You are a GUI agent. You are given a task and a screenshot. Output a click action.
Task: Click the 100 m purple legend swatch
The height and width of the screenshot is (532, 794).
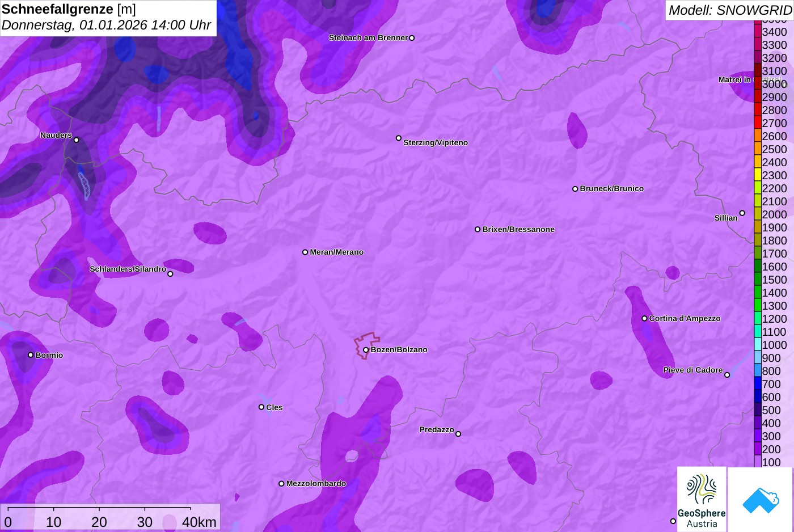tap(758, 462)
